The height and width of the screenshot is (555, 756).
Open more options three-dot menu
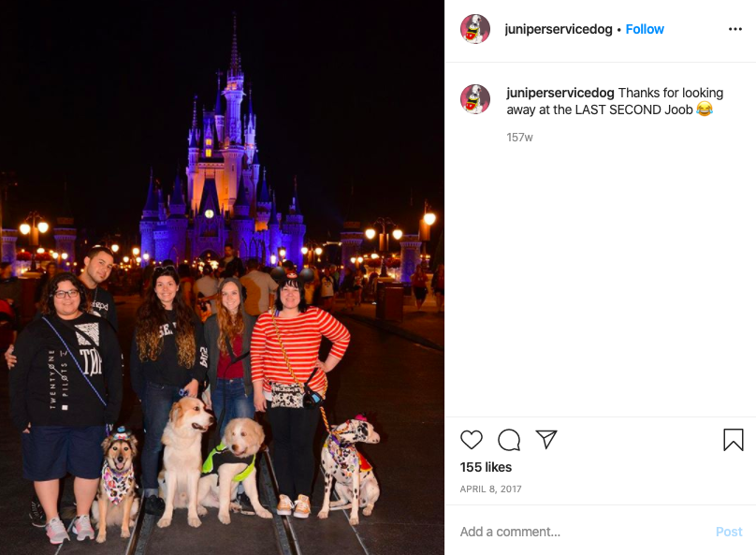(x=734, y=29)
